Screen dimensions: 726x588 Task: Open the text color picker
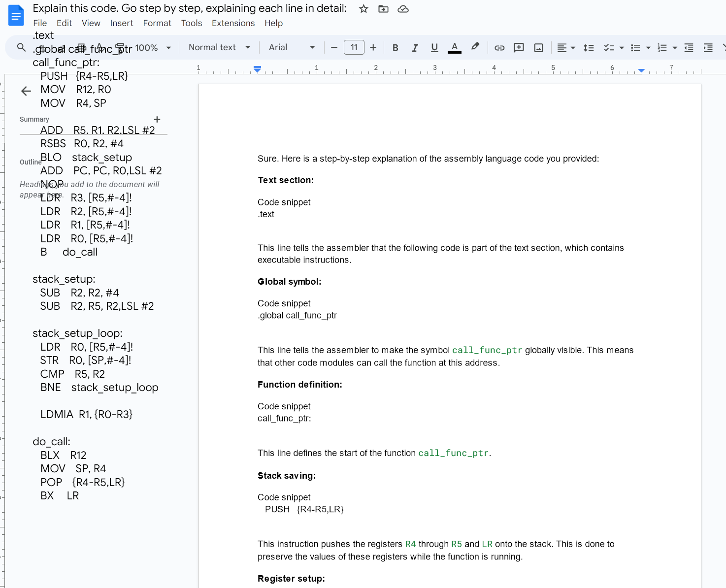tap(455, 47)
